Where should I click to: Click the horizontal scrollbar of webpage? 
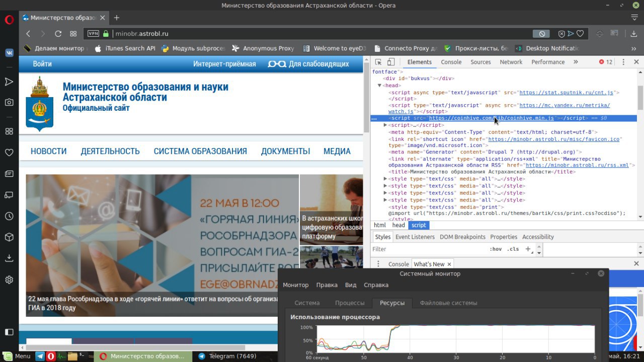click(136, 347)
